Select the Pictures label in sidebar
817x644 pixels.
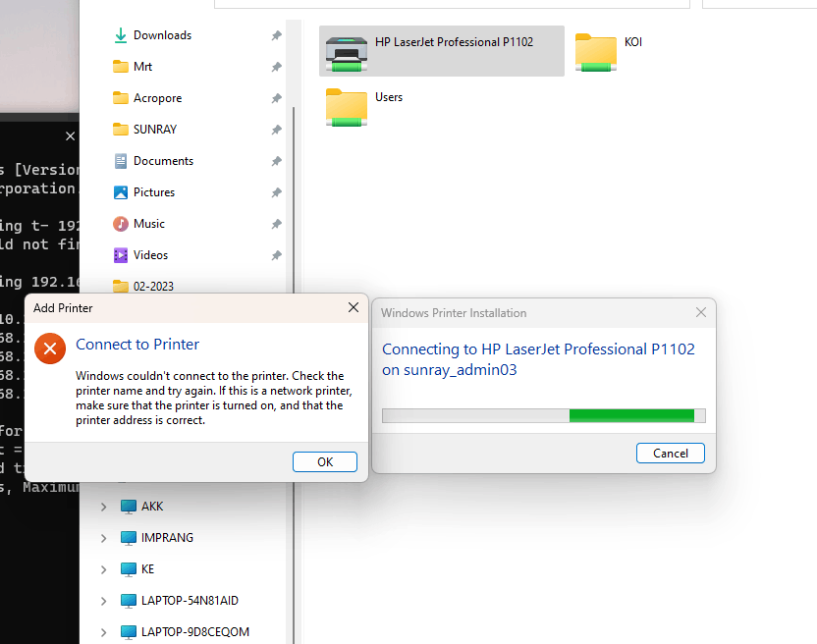coord(154,192)
